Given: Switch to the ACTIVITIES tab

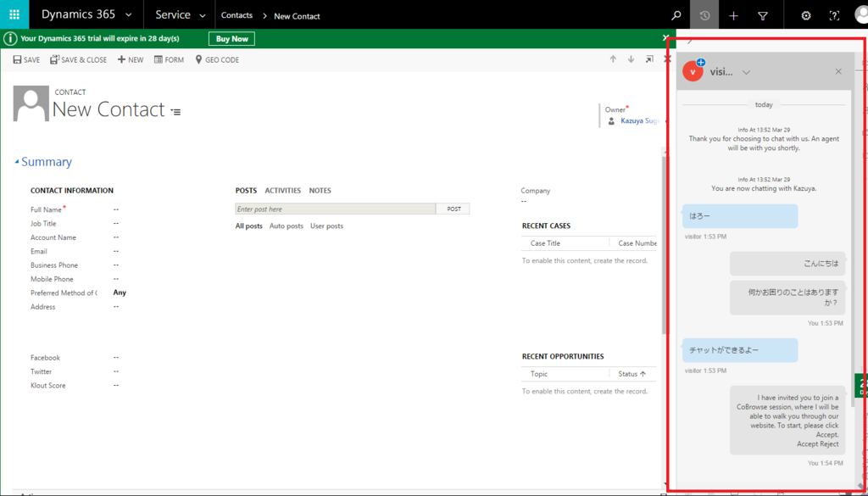Looking at the screenshot, I should [283, 191].
